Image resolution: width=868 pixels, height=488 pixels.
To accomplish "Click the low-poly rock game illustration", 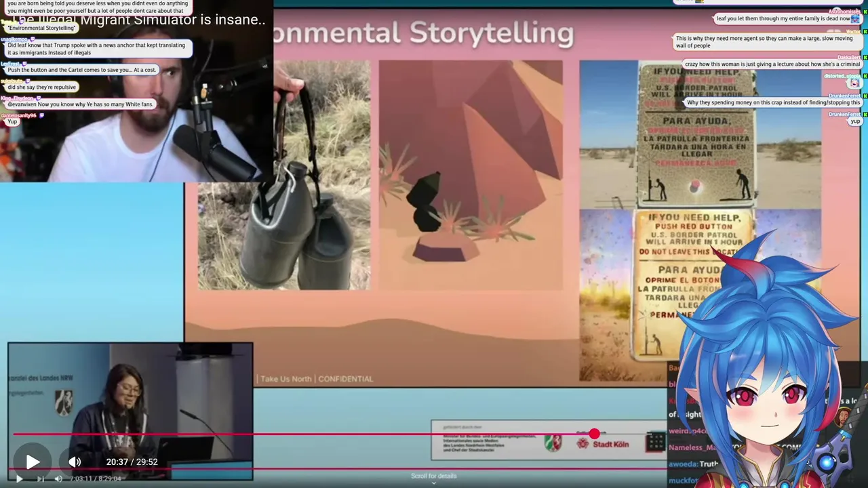I will [471, 175].
